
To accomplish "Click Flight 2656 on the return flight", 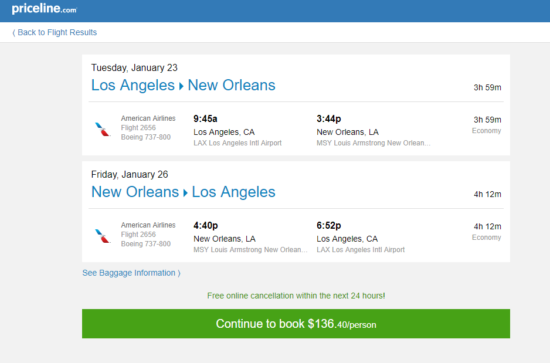I will 138,234.
